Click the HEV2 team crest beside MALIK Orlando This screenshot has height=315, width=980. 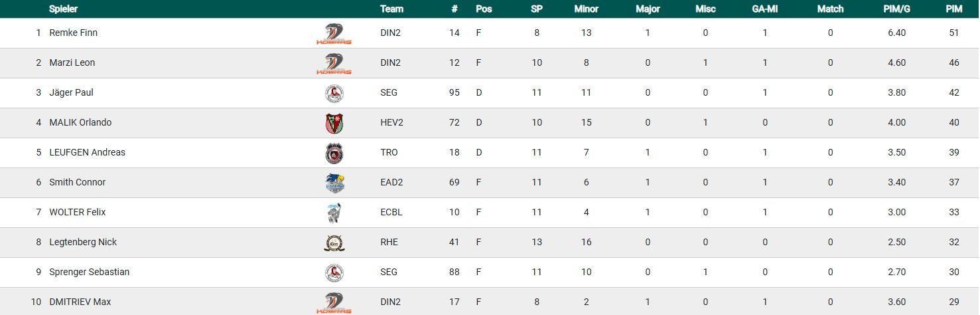[x=334, y=123]
